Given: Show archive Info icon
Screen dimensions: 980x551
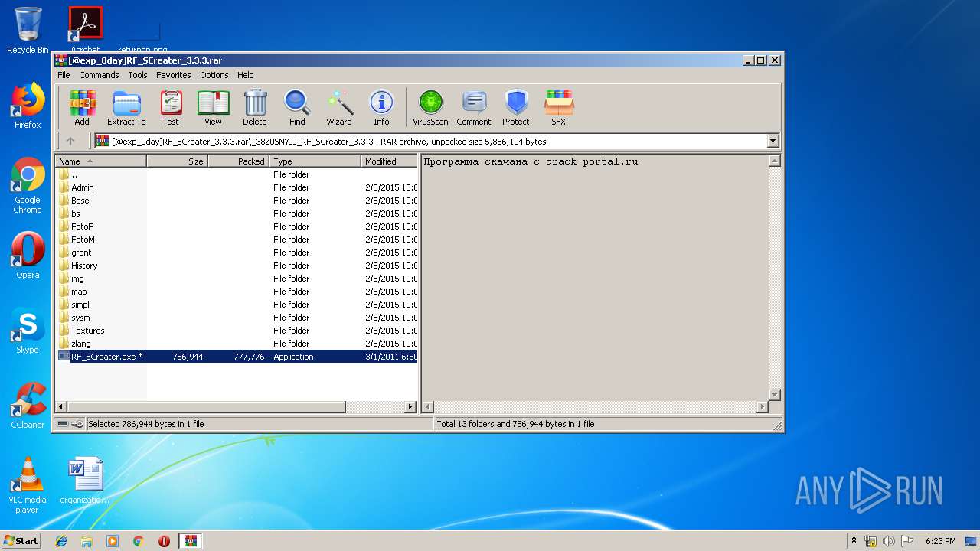Looking at the screenshot, I should click(x=381, y=108).
